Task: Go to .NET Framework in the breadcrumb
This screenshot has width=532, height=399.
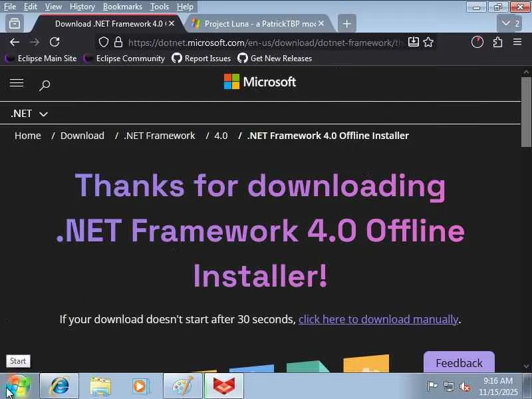Action: 160,136
